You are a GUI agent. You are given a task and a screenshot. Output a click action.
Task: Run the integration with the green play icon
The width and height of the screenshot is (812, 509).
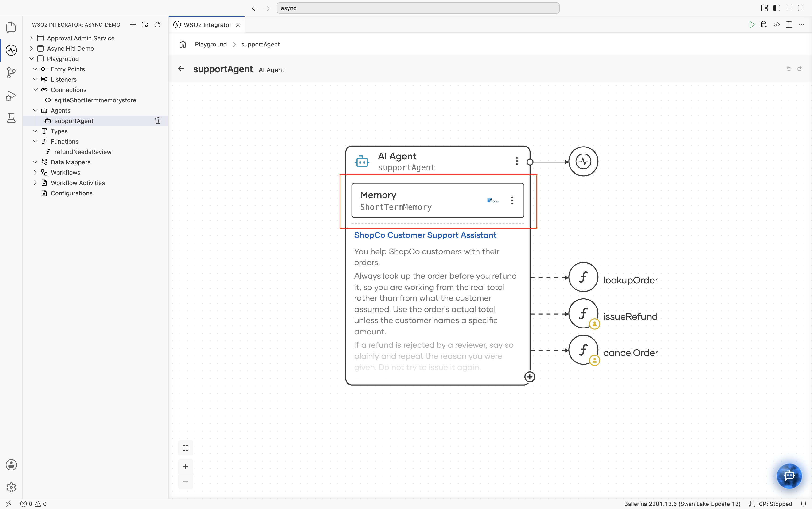tap(752, 25)
